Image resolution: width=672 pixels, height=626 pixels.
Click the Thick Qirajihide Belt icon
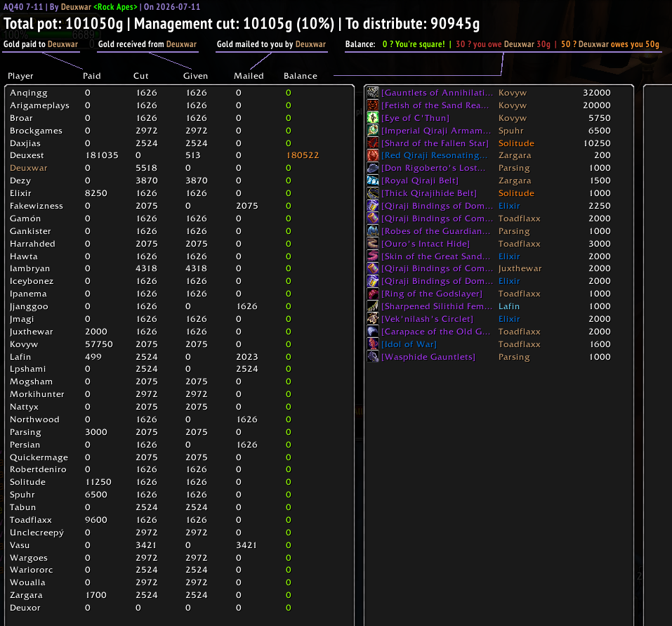[x=373, y=193]
